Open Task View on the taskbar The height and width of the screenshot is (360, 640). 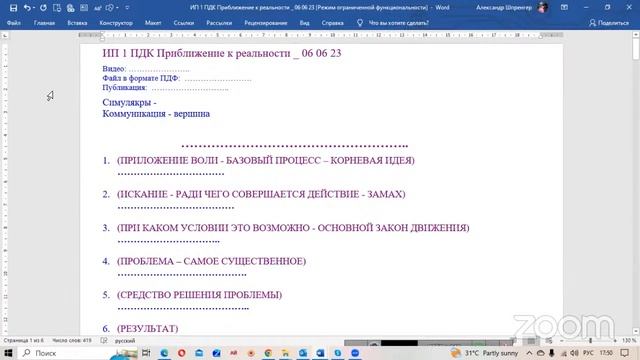pyautogui.click(x=146, y=353)
